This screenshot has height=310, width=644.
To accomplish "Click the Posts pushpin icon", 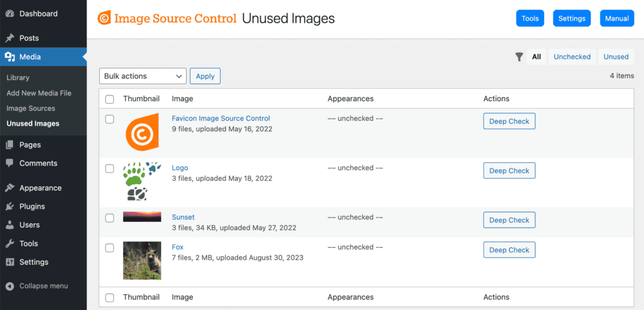I will coord(10,38).
